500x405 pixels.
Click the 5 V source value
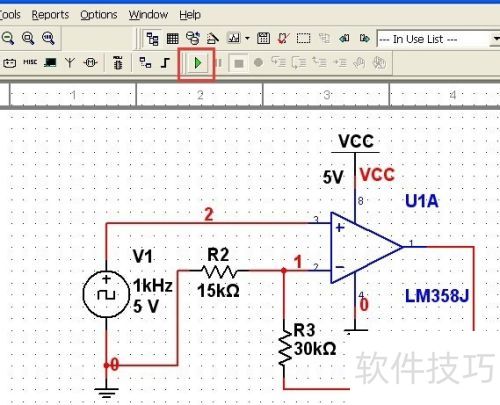146,306
